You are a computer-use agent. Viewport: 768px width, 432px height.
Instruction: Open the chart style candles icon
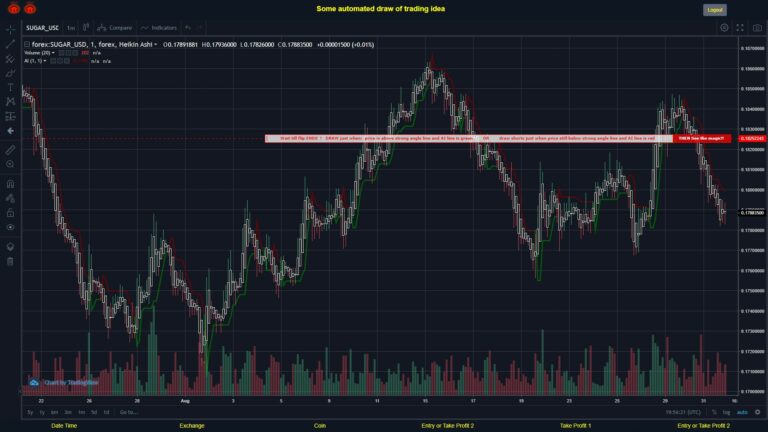coord(86,27)
